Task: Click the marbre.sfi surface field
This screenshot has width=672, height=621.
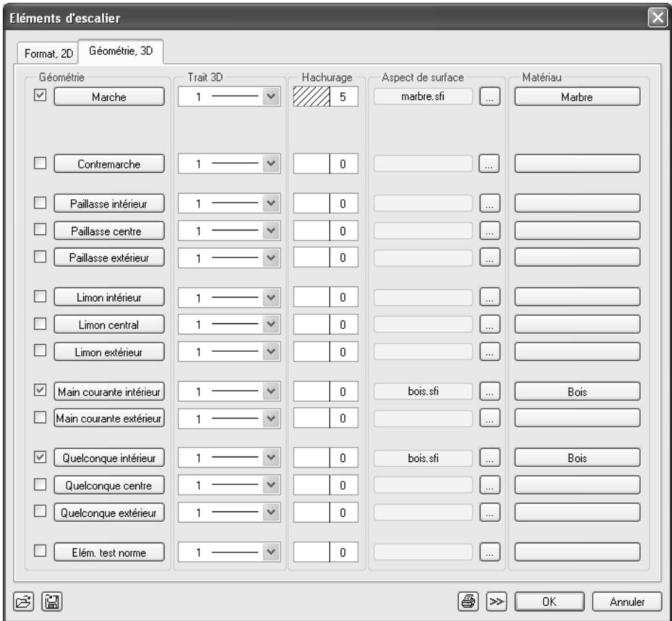Action: click(423, 96)
